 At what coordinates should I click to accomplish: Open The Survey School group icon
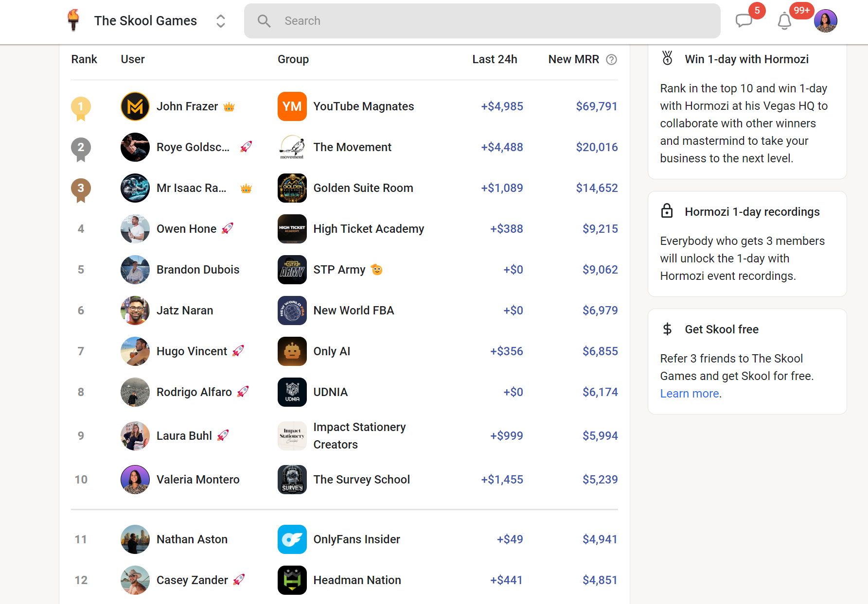click(x=292, y=480)
